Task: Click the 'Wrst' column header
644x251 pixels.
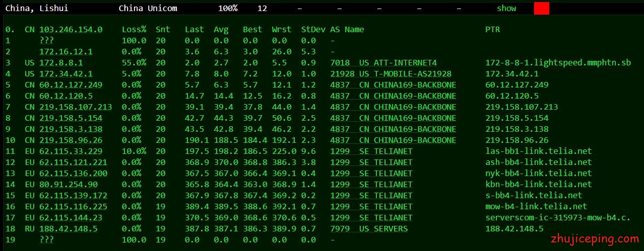Action: (x=281, y=30)
